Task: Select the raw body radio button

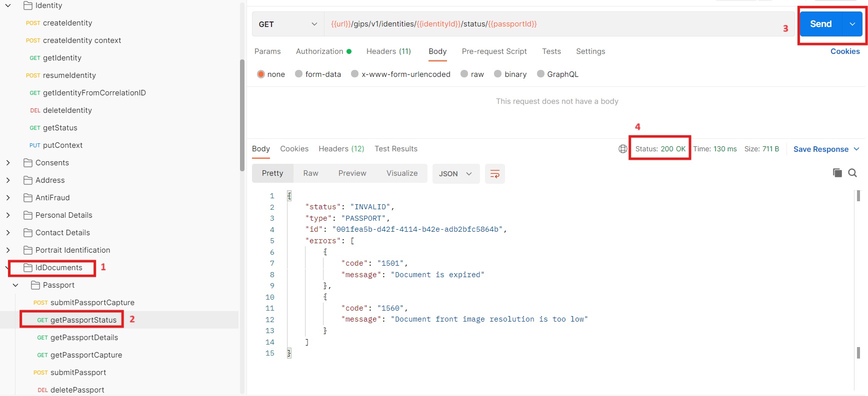Action: (x=464, y=74)
